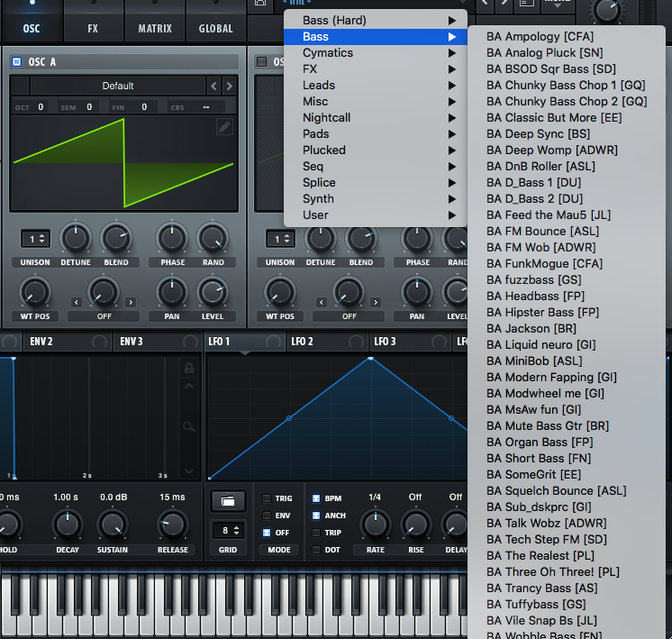The image size is (672, 639).
Task: Toggle the LFO BPM sync checkbox
Action: coord(316,498)
